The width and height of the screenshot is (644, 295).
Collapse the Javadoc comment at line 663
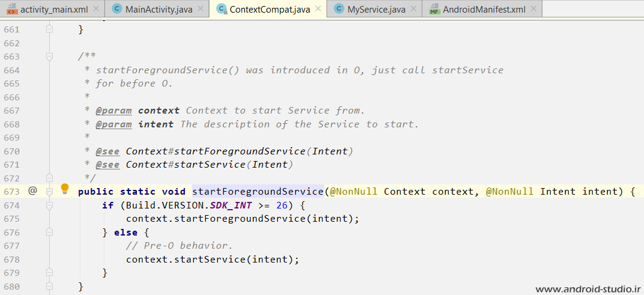(49, 56)
